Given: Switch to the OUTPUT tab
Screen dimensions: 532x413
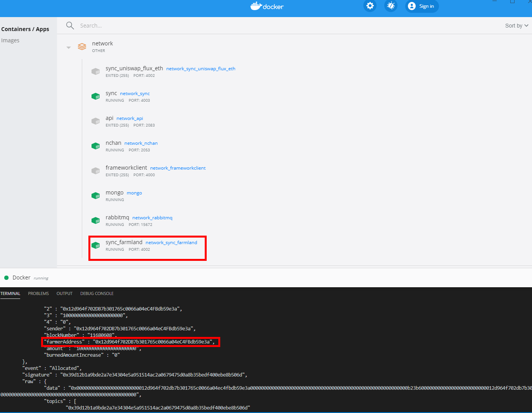Looking at the screenshot, I should pos(64,293).
